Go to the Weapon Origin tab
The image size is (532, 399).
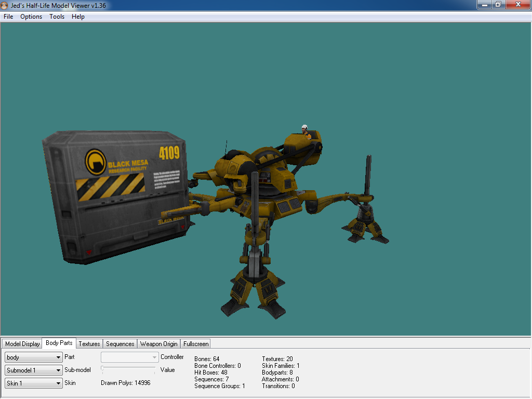pos(159,344)
